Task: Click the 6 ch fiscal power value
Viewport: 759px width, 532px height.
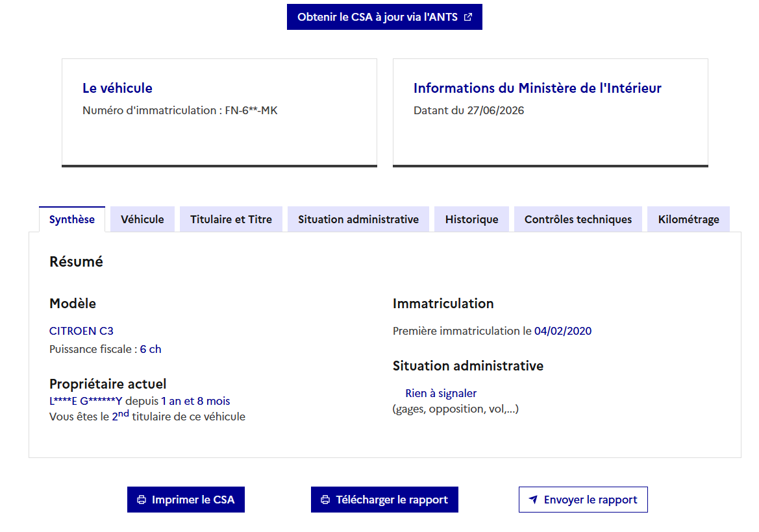Action: coord(151,349)
